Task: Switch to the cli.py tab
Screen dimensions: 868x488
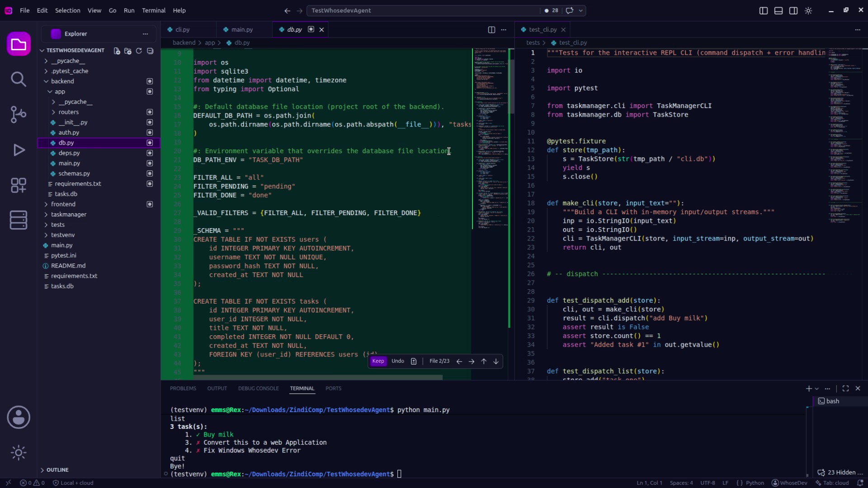Action: (183, 29)
